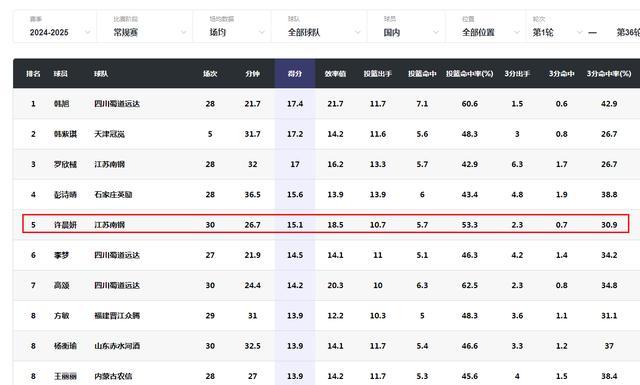This screenshot has height=385, width=640.
Task: Select the 3分命中率(%) column header
Action: click(x=609, y=74)
